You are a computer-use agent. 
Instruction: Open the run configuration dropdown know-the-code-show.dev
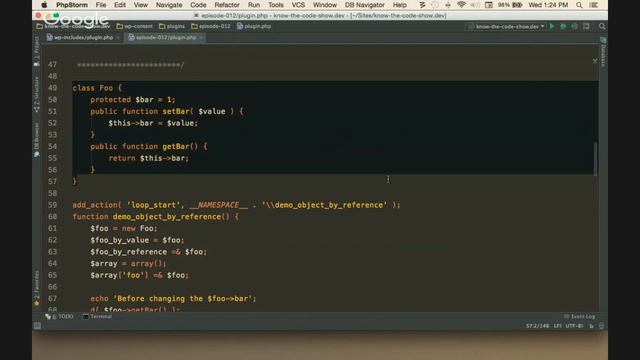[507, 27]
